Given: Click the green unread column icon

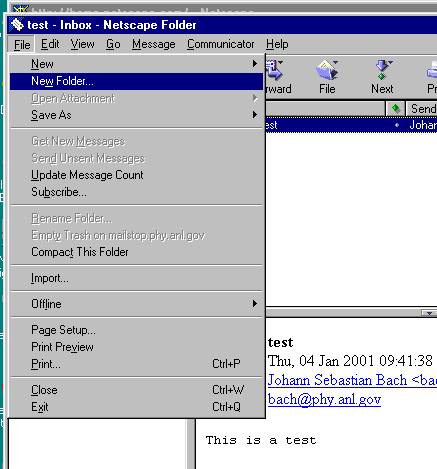Looking at the screenshot, I should click(x=395, y=108).
